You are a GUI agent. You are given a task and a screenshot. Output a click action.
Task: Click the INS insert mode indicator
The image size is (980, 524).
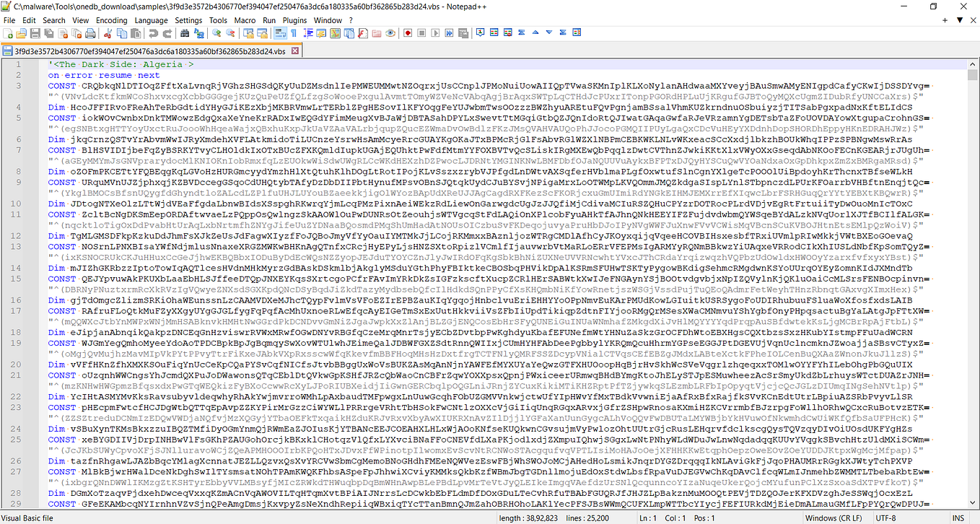958,518
